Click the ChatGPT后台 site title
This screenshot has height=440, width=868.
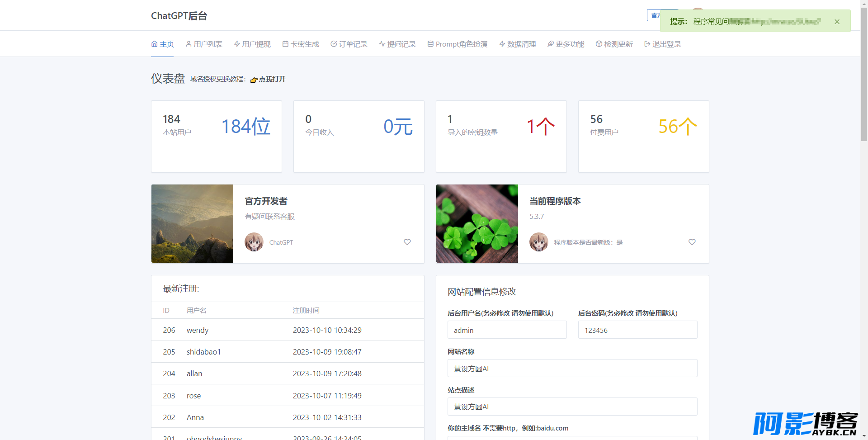(179, 16)
